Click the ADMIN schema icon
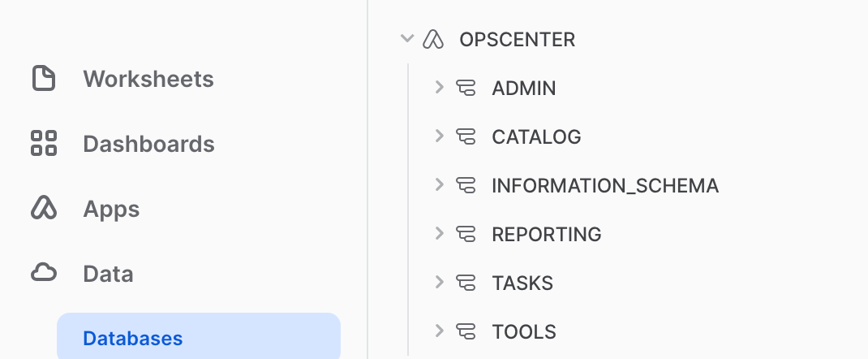This screenshot has width=868, height=359. pyautogui.click(x=466, y=88)
